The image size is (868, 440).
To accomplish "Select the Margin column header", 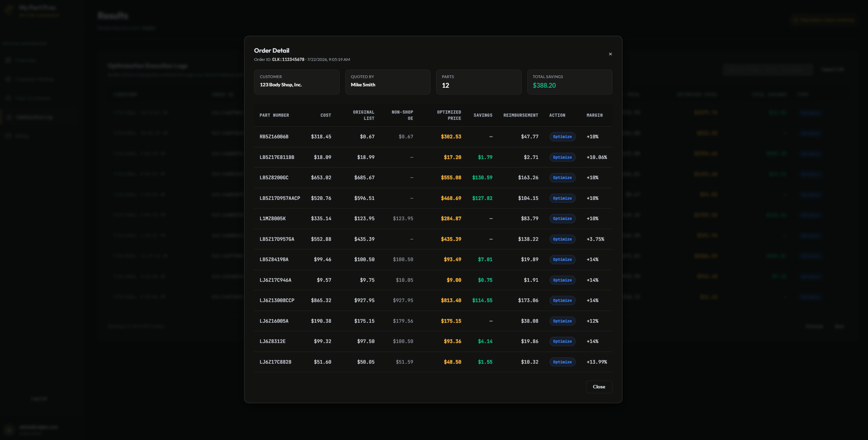I will 595,115.
